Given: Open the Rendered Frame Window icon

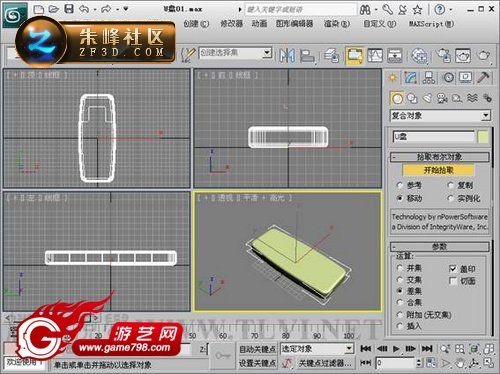Looking at the screenshot, I should (x=463, y=55).
